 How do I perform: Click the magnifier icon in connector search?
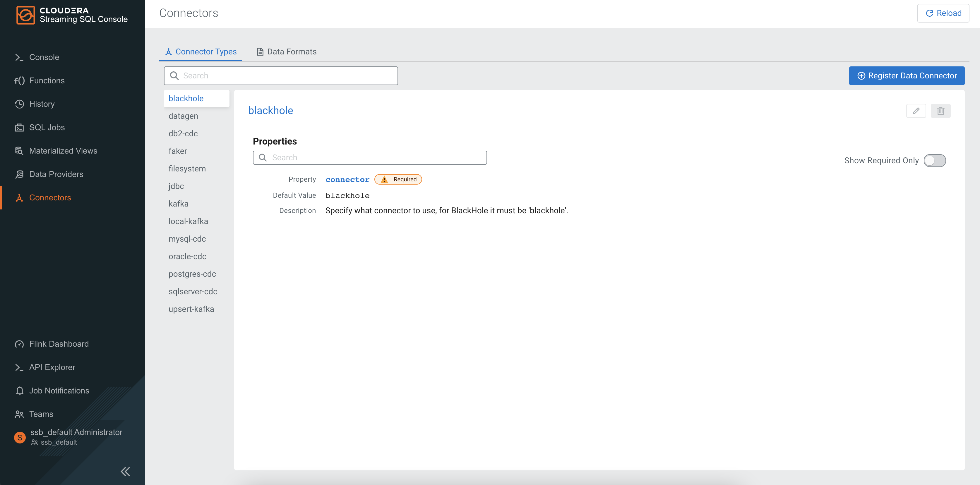click(x=174, y=76)
